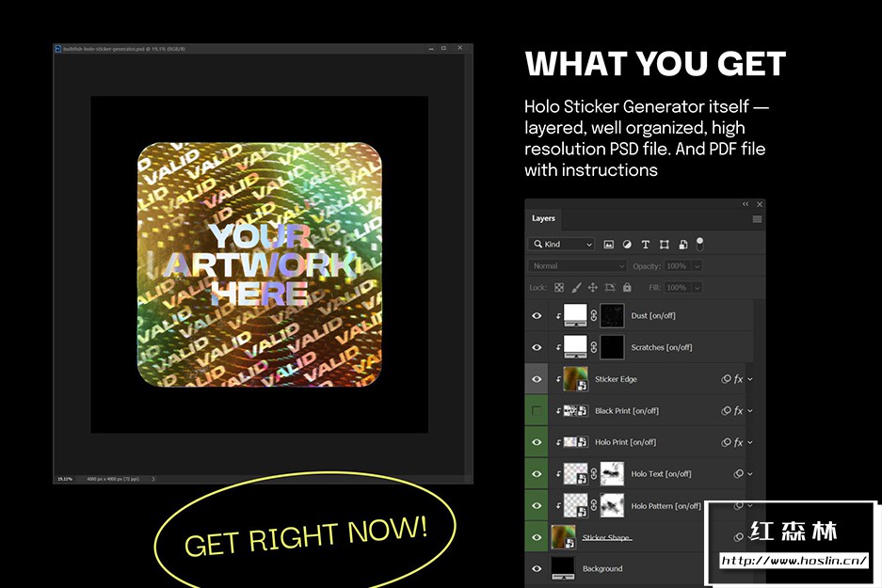Close the Layers panel with X
Screen dimensions: 882x588
(760, 204)
